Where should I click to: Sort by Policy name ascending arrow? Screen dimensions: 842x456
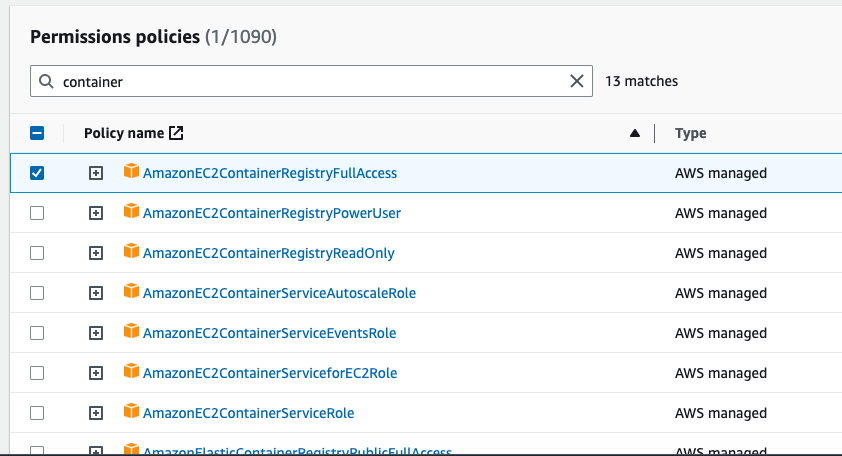[x=635, y=133]
